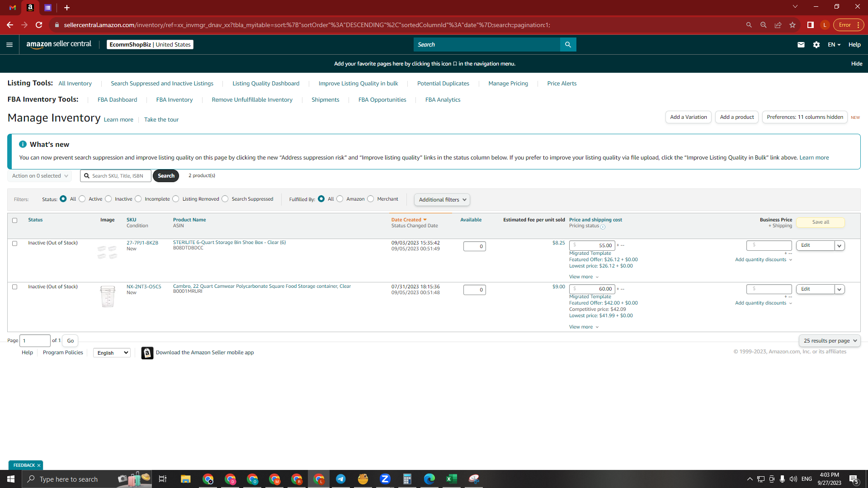Toggle the select-all checkbox in table header
868x488 pixels.
pyautogui.click(x=14, y=221)
